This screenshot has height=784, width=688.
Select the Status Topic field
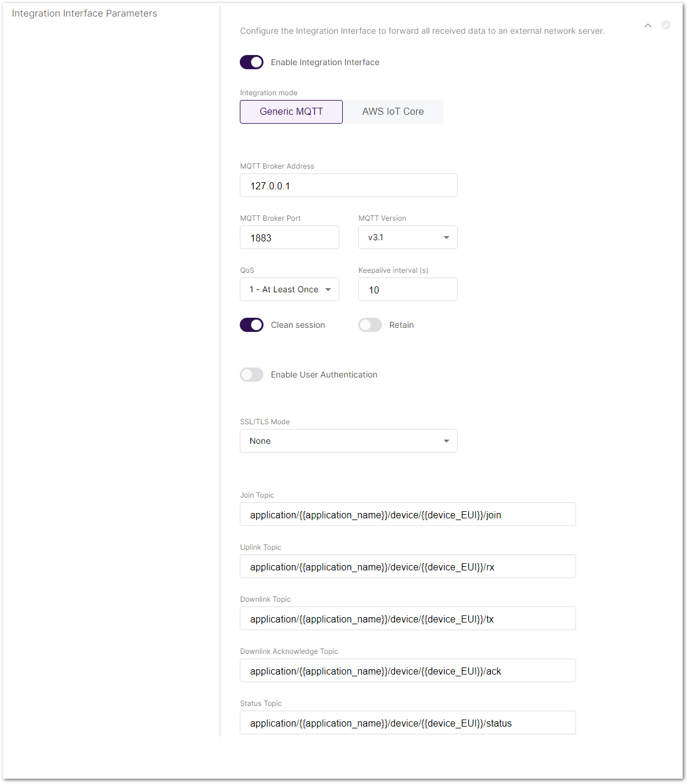click(x=407, y=722)
